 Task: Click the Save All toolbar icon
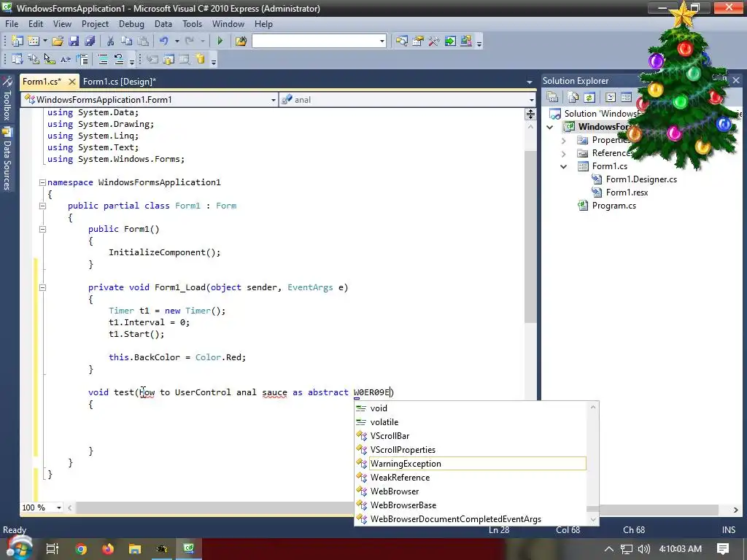point(90,42)
